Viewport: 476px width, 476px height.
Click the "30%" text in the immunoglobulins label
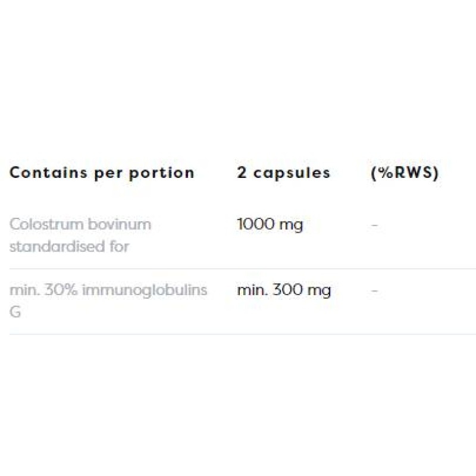(x=59, y=290)
